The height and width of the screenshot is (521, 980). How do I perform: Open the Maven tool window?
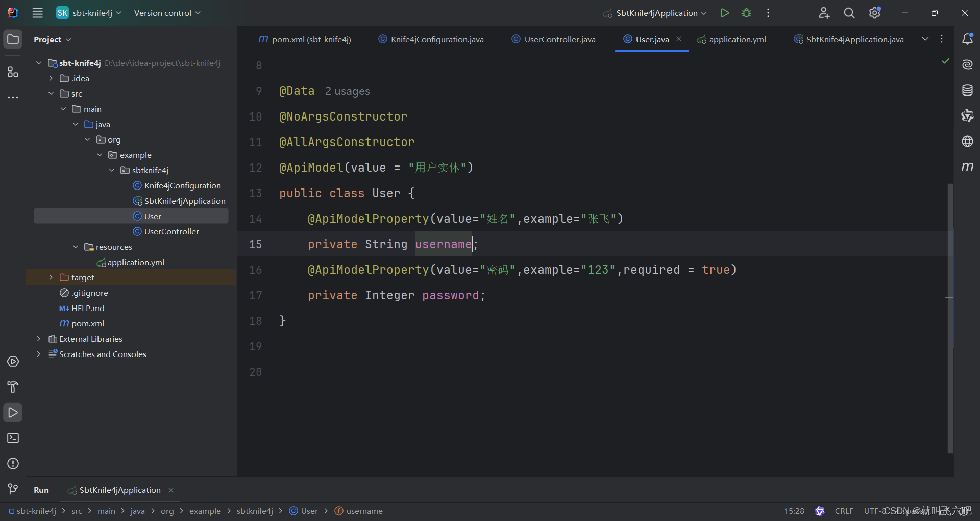pos(968,167)
